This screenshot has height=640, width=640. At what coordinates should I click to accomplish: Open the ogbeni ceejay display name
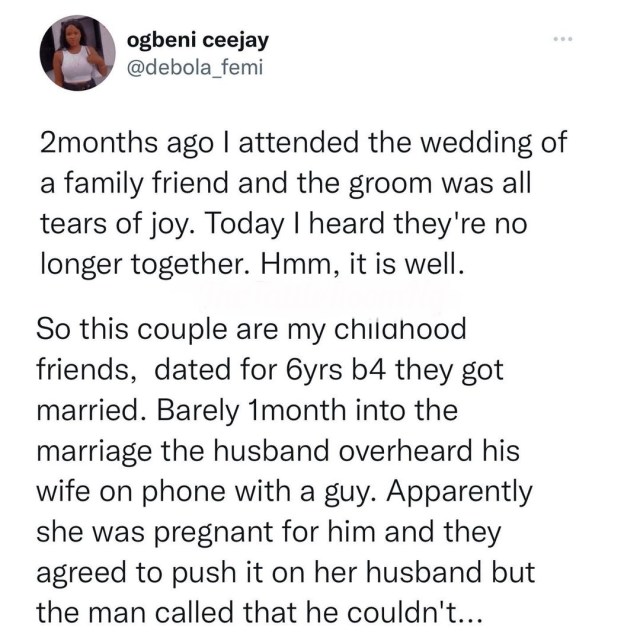point(198,40)
